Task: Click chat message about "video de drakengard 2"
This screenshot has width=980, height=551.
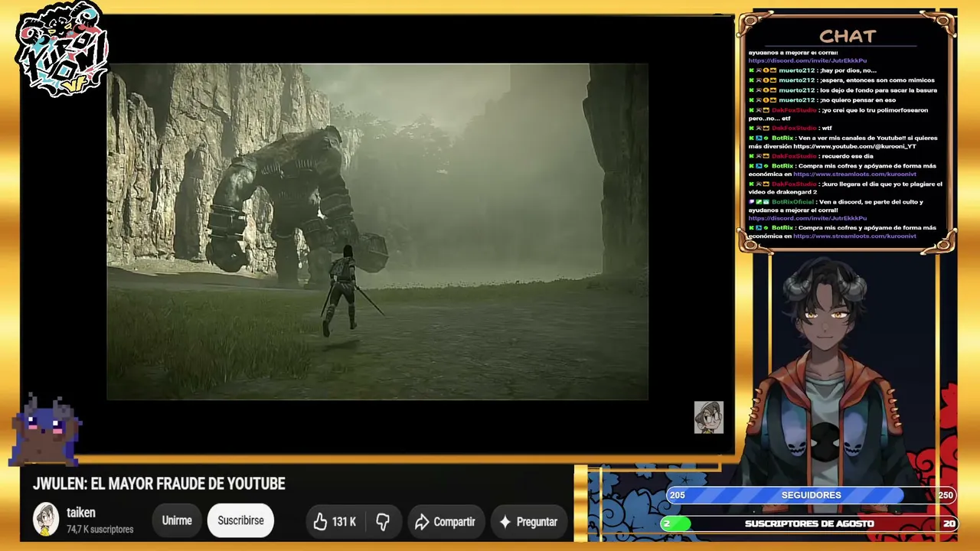Action: 845,188
